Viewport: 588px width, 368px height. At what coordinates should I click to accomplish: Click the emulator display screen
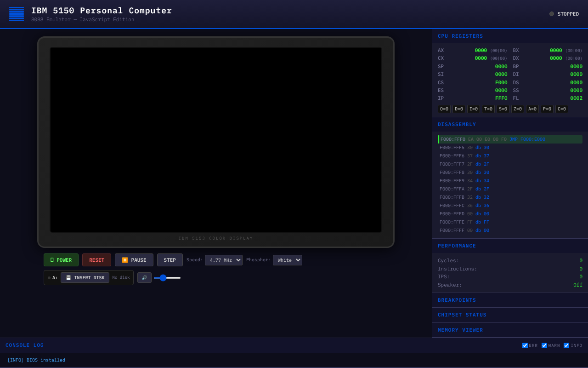[x=216, y=140]
